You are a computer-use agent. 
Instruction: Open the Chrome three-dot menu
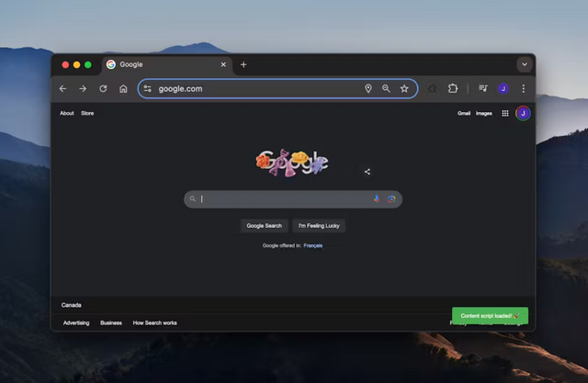[524, 88]
